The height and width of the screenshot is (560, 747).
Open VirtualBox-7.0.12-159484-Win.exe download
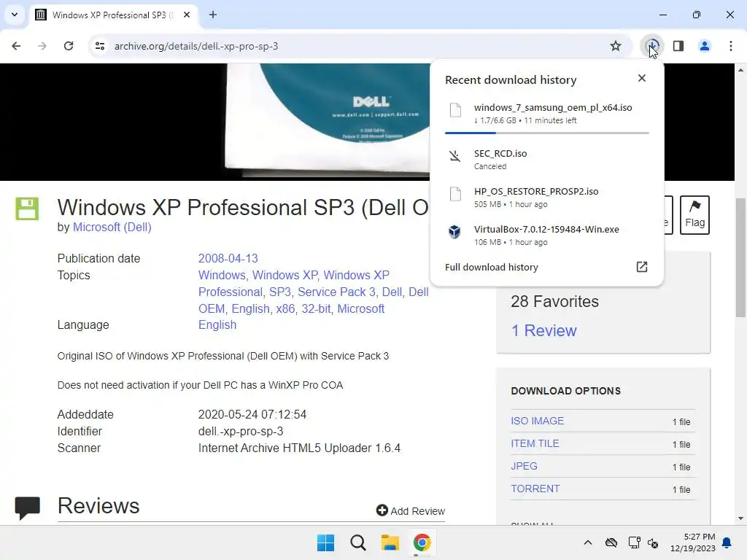click(x=547, y=236)
